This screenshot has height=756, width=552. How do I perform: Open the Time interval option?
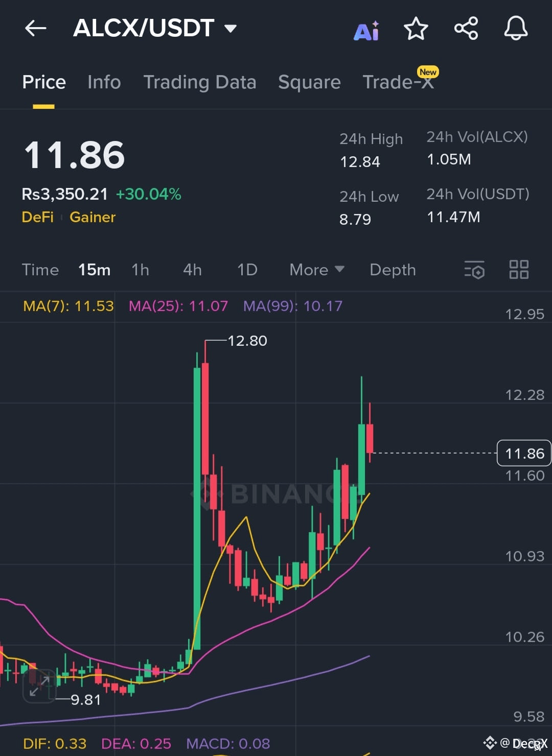tap(40, 270)
